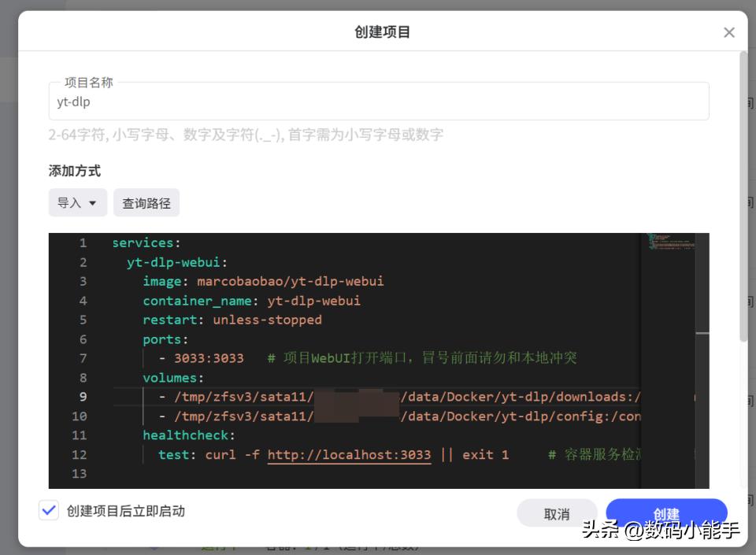The image size is (756, 555).
Task: Click 'image' key on line 3
Action: click(162, 281)
